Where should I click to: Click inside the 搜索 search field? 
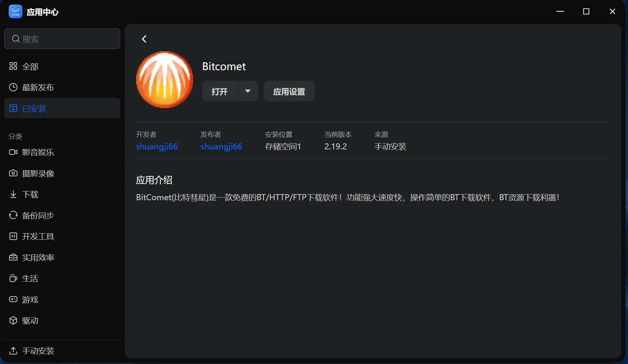(x=62, y=39)
